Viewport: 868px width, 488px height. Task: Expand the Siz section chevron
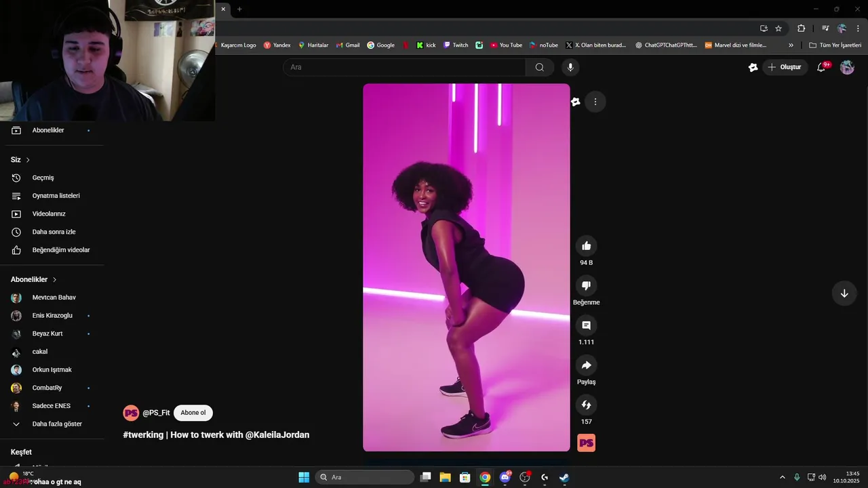point(28,160)
